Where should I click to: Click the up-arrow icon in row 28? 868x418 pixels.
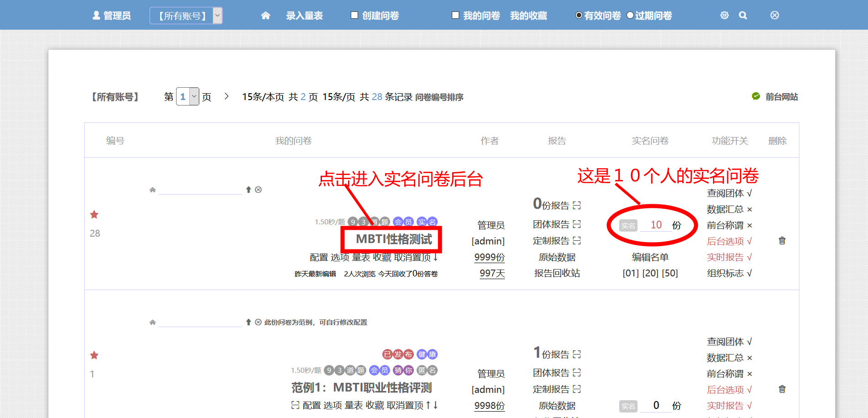[248, 190]
